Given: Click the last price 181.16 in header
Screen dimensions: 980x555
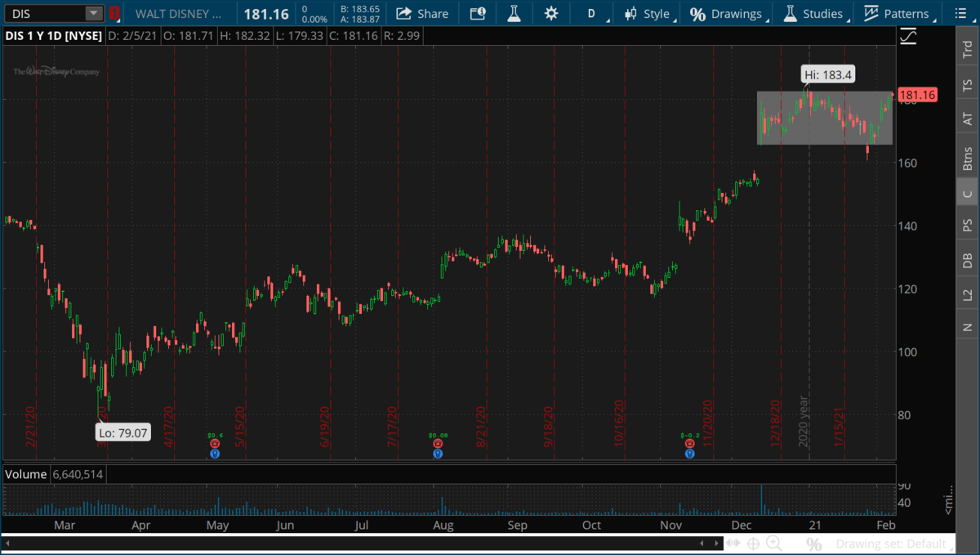Looking at the screenshot, I should [x=266, y=14].
